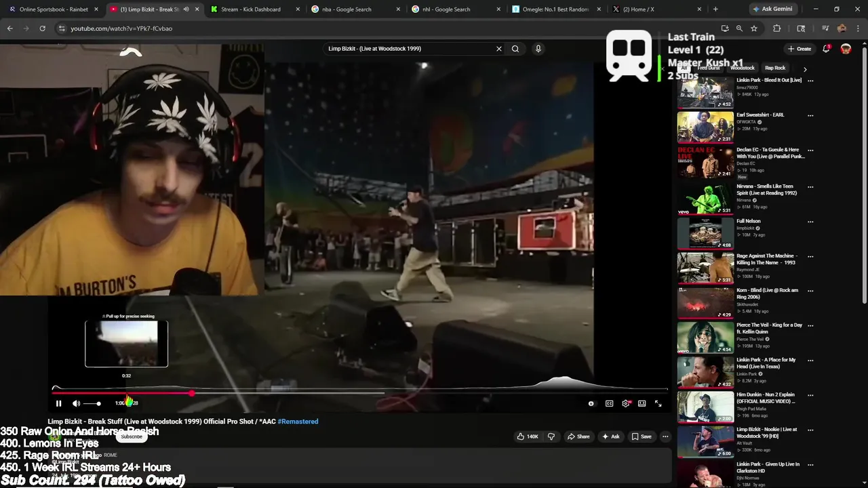Open options for Linkin Park Bleed It Out
The image size is (868, 488).
pos(810,81)
